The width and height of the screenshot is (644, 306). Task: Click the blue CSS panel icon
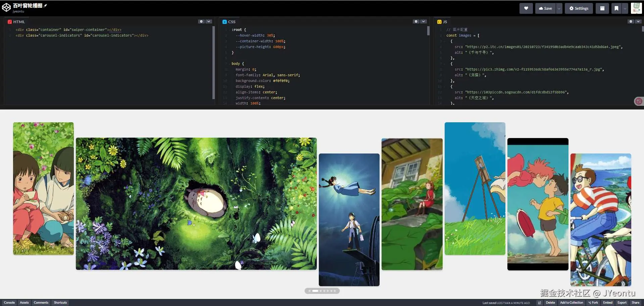coord(225,22)
